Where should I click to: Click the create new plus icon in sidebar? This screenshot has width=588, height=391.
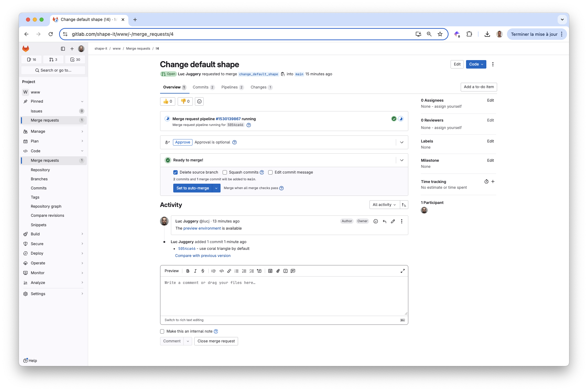[x=72, y=49]
